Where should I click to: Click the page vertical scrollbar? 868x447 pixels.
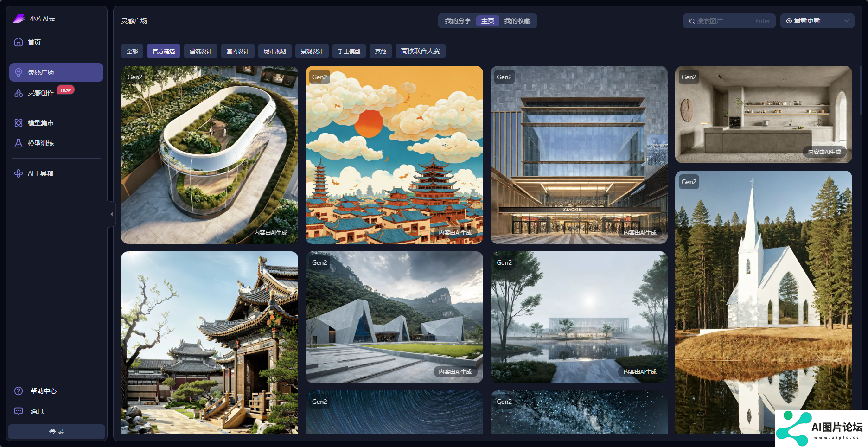coord(861,90)
